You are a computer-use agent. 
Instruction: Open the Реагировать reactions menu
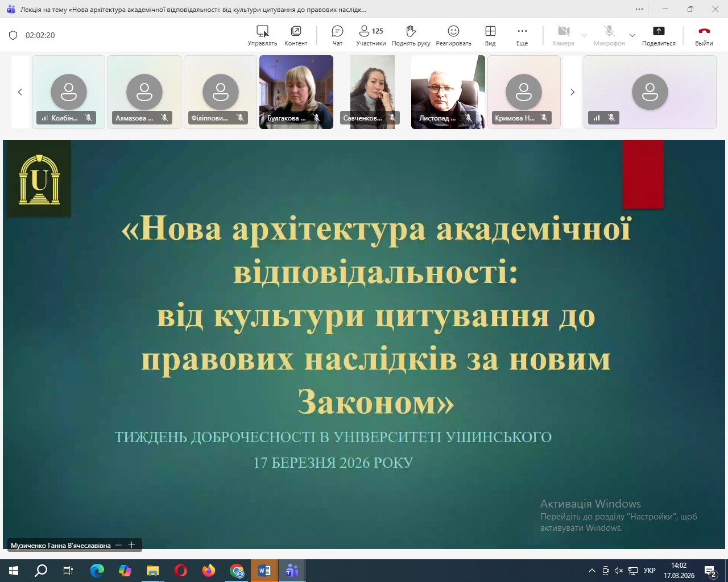point(453,35)
